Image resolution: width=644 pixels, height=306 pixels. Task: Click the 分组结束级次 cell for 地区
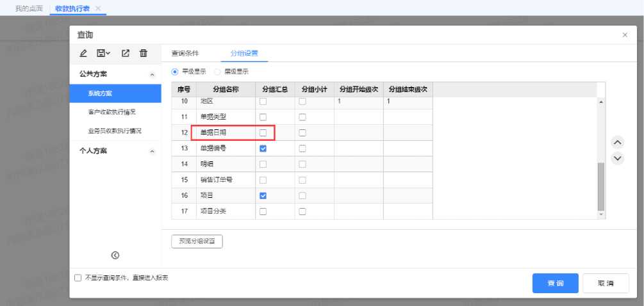408,102
